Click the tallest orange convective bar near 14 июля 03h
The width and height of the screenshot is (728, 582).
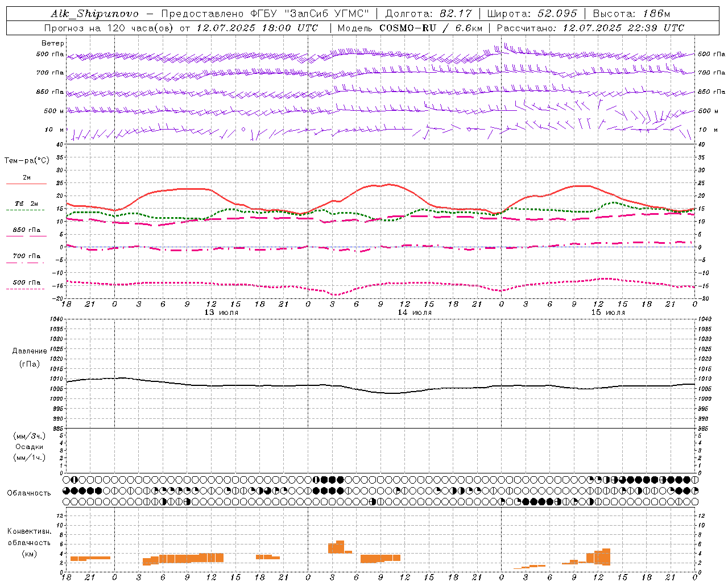tap(340, 547)
